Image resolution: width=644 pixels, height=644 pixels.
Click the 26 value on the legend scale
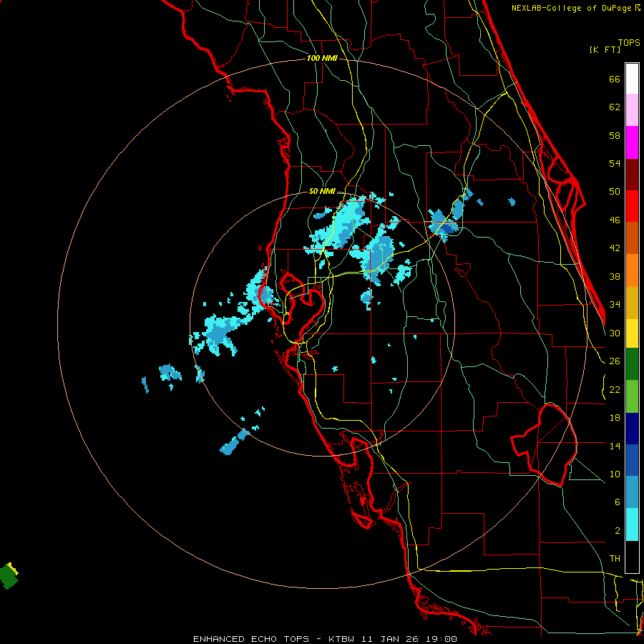click(x=615, y=361)
